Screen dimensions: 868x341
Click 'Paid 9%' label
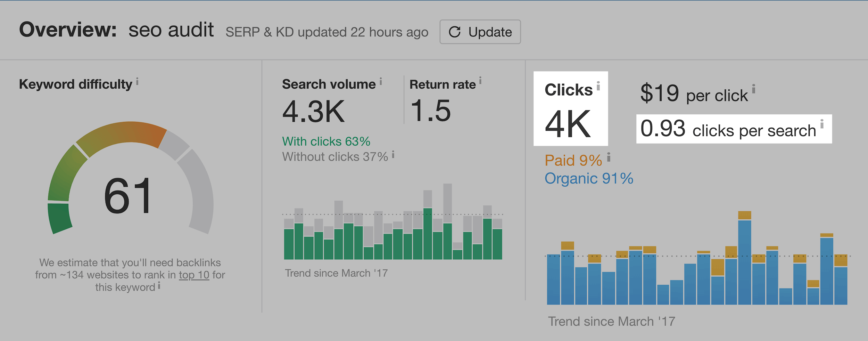pyautogui.click(x=573, y=161)
